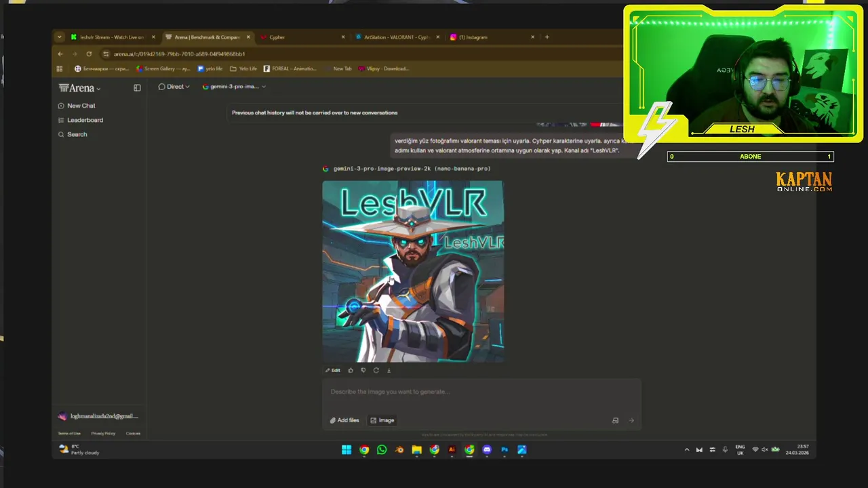Switch the ENG UK input language

pos(740,449)
